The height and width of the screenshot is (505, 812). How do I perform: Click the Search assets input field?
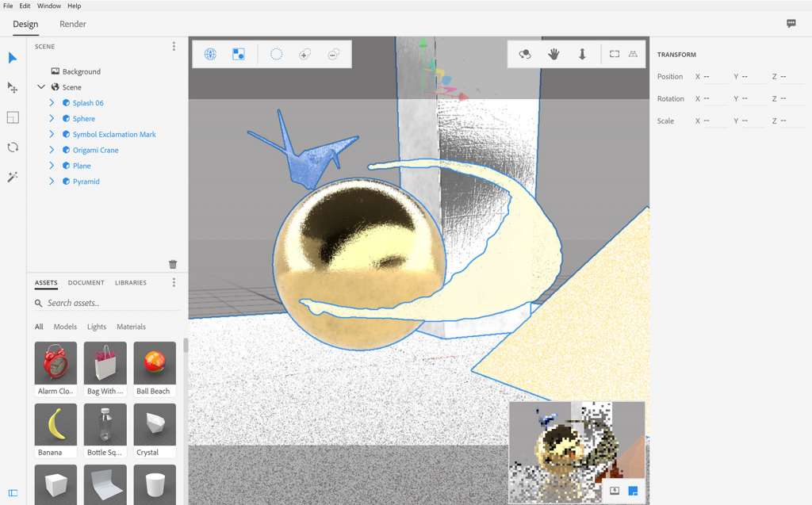coord(107,303)
